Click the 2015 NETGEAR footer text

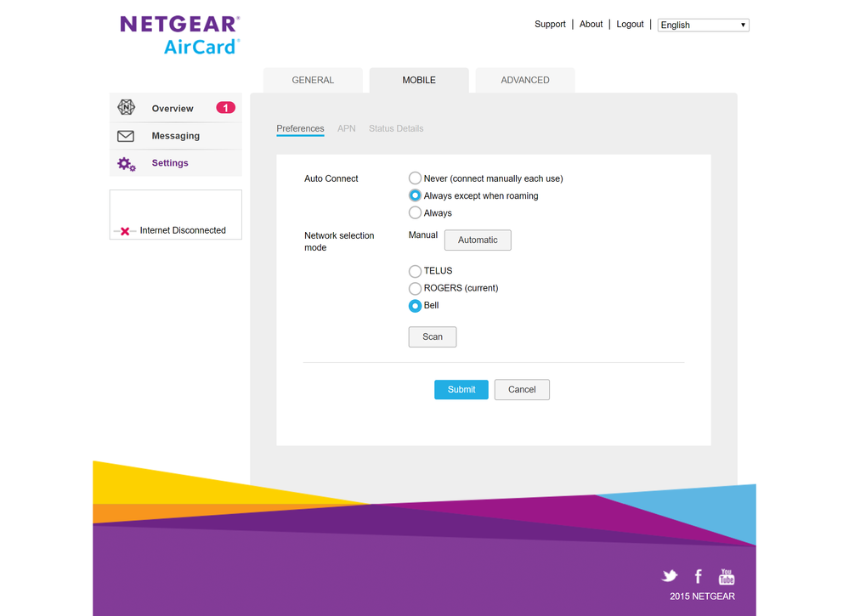pyautogui.click(x=702, y=596)
